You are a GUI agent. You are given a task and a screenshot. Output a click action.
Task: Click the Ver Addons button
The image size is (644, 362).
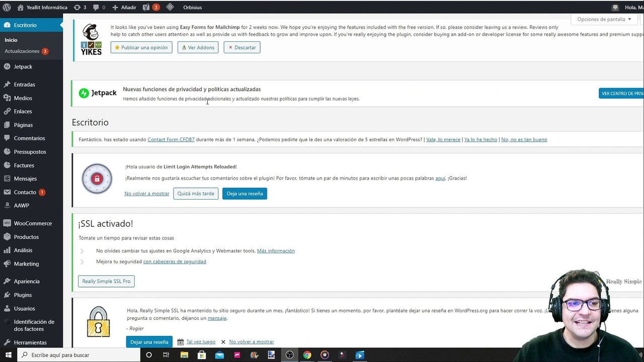[x=198, y=47]
